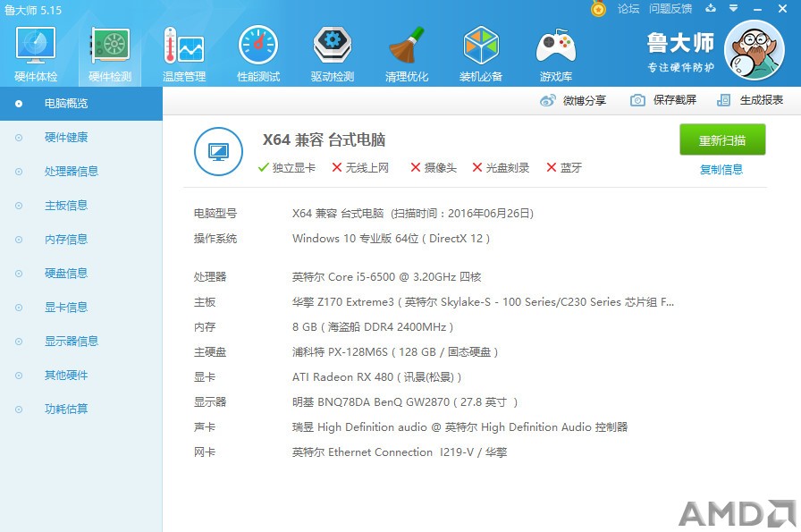Open 装机必备 cube icon

481,45
